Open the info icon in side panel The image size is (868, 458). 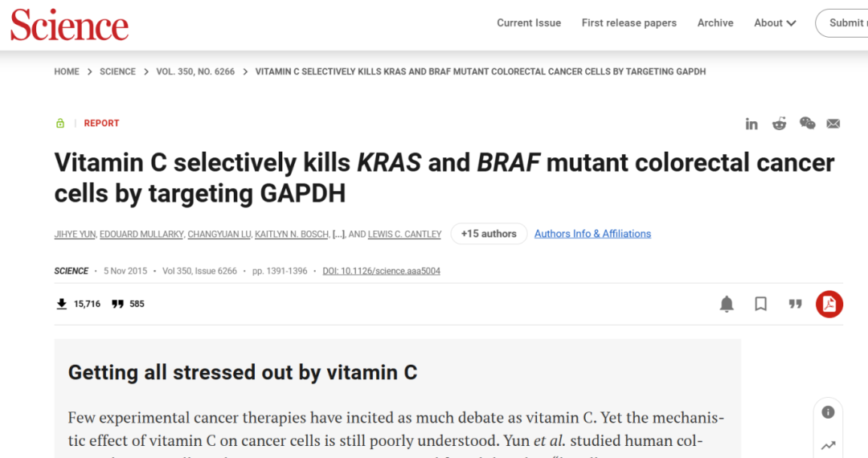(x=828, y=412)
